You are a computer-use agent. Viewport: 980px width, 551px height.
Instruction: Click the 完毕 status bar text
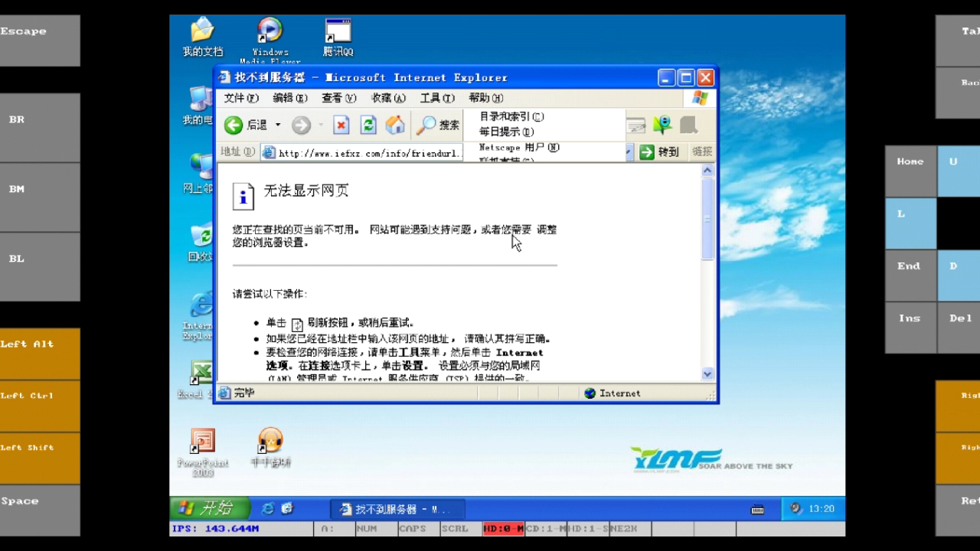click(x=244, y=393)
